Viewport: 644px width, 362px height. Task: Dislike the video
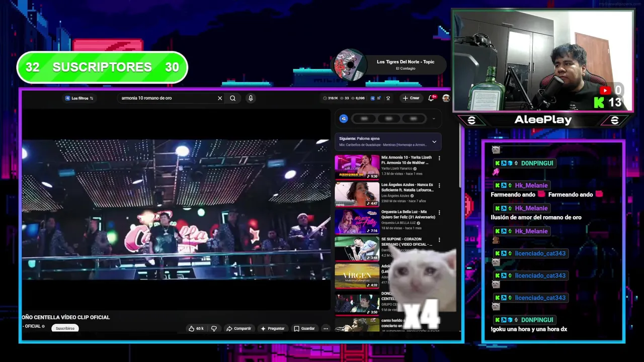tap(214, 328)
